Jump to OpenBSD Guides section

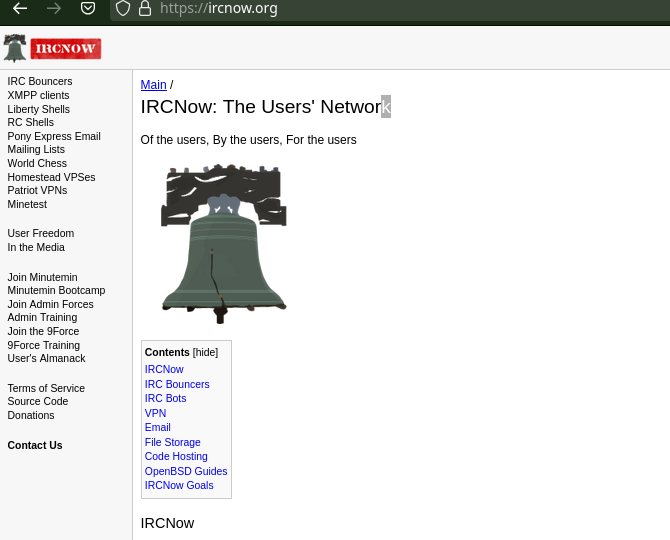(x=186, y=471)
